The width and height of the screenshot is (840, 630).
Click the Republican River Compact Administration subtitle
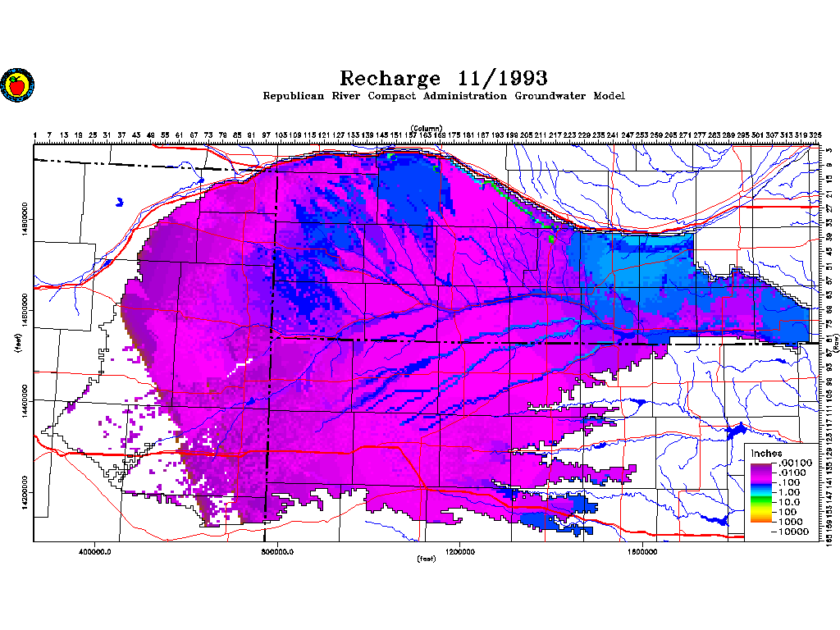[x=443, y=96]
